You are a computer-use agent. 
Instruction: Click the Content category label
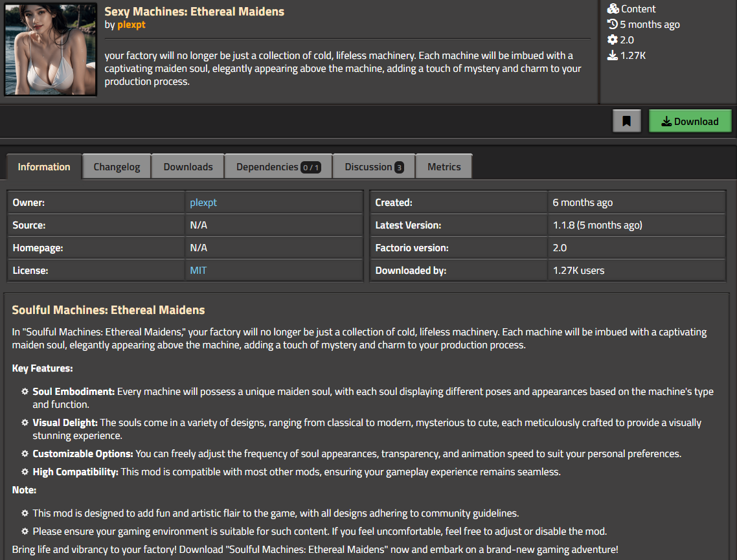click(638, 8)
